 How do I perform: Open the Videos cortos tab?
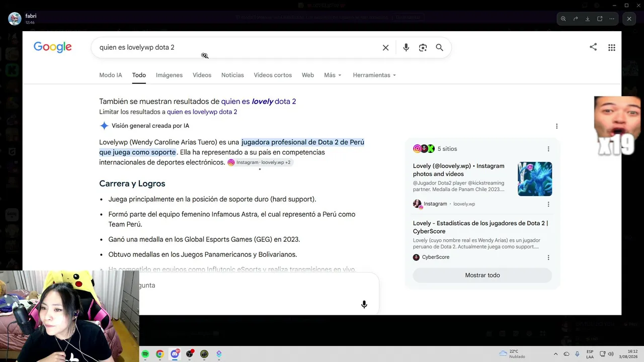tap(273, 75)
